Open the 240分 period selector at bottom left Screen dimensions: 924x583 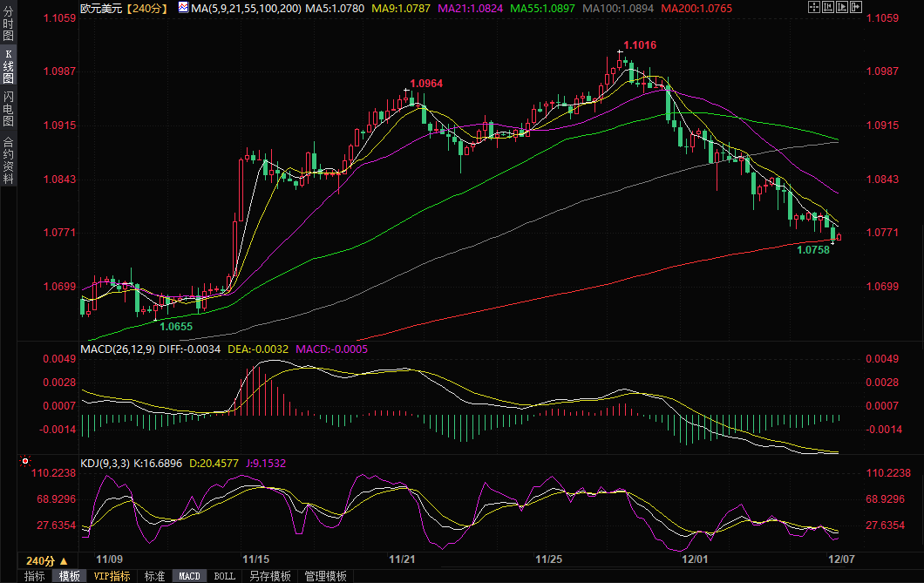point(45,560)
